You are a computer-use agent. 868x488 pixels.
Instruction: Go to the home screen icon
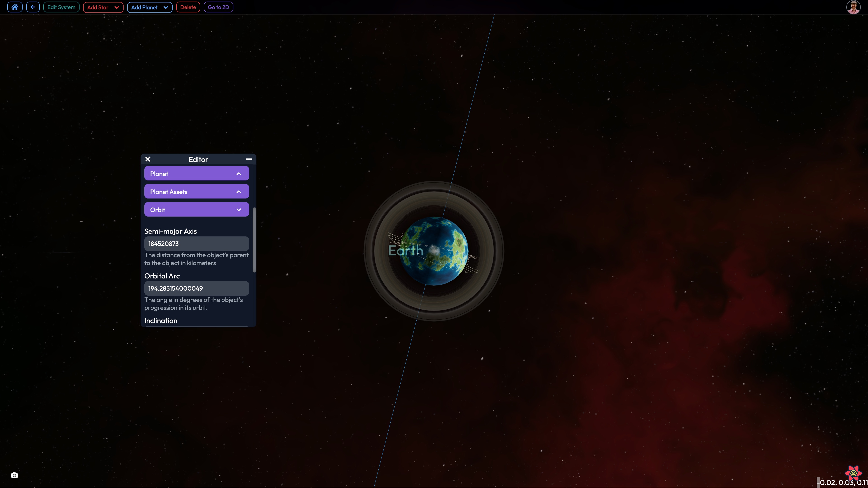click(x=15, y=7)
